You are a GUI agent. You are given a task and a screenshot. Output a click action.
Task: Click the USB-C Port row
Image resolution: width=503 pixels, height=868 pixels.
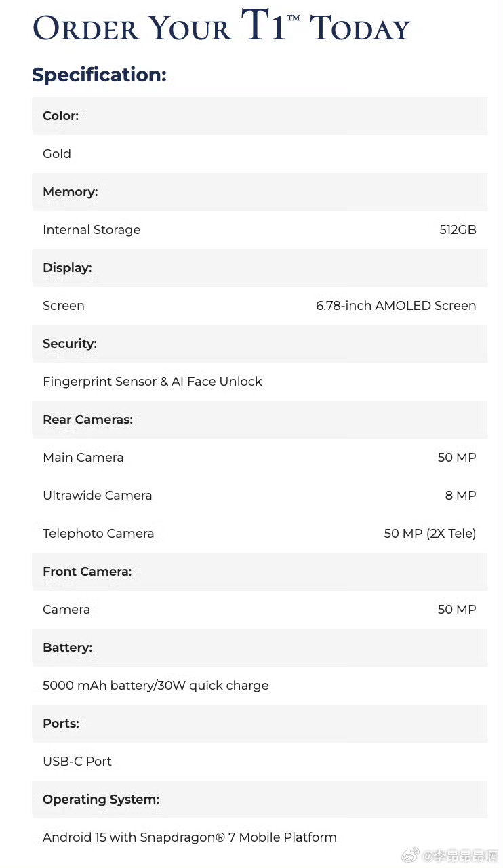click(260, 762)
